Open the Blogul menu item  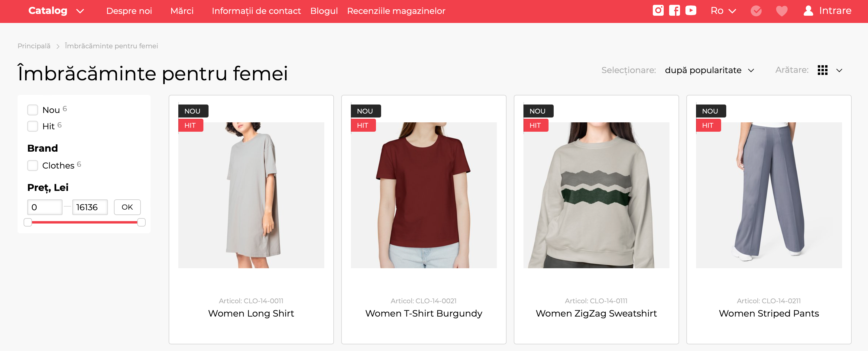tap(323, 11)
